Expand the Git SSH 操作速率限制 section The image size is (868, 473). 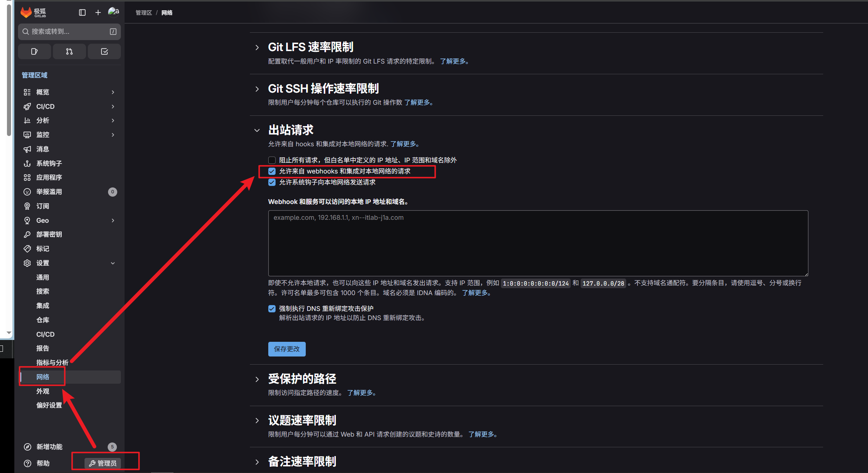257,89
